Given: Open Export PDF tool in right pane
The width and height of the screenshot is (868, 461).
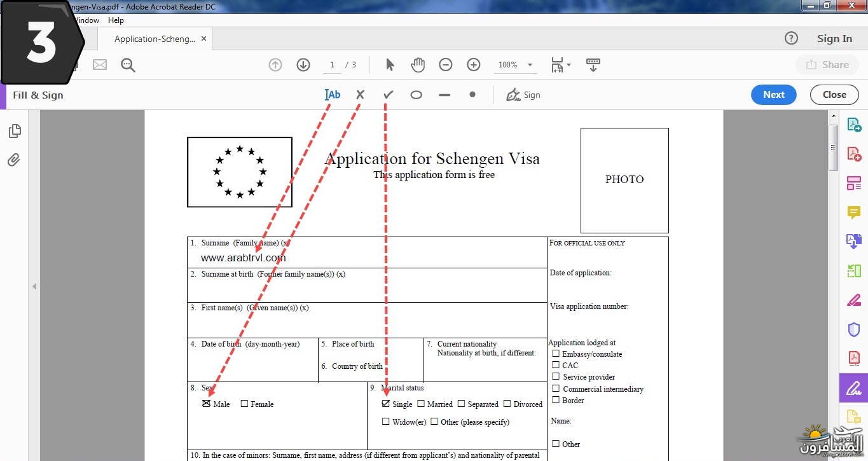Looking at the screenshot, I should click(853, 125).
